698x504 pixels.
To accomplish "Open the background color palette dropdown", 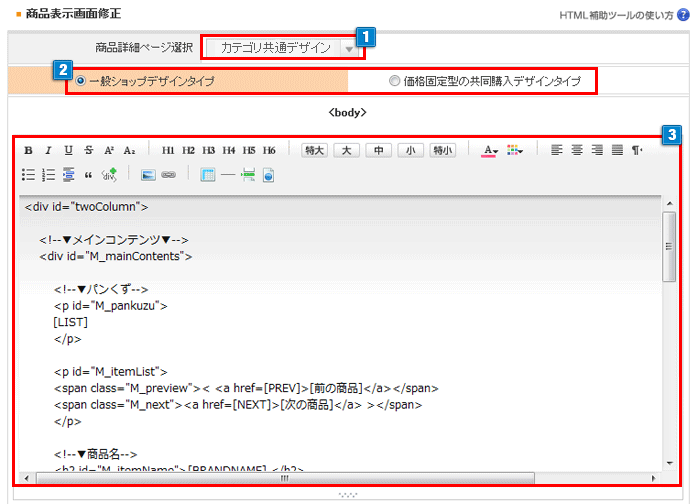I will click(x=515, y=150).
